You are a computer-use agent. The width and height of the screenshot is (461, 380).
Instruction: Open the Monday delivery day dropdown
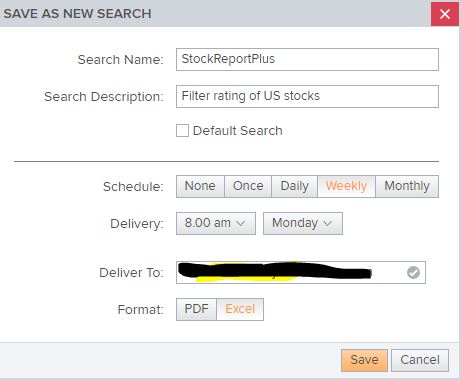[303, 223]
